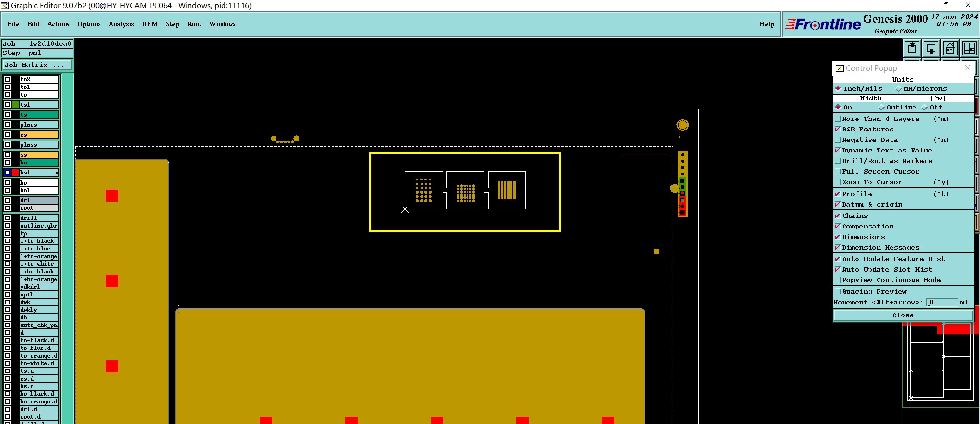Select the ss layer color swatch

click(x=39, y=155)
